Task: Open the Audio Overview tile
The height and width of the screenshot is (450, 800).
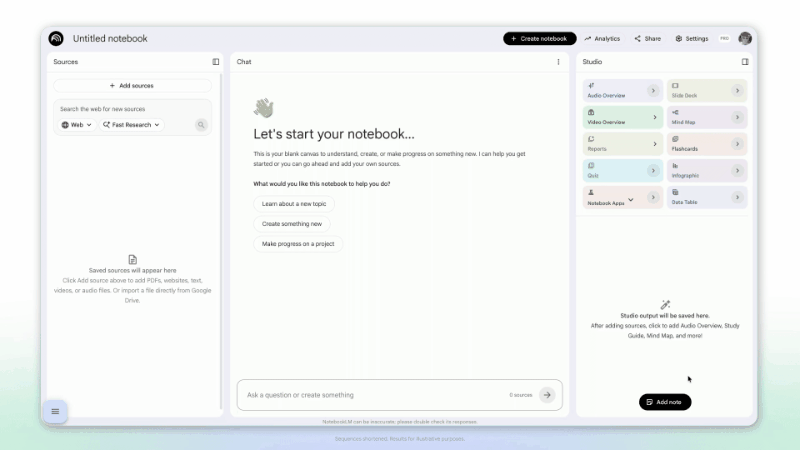Action: pos(622,91)
